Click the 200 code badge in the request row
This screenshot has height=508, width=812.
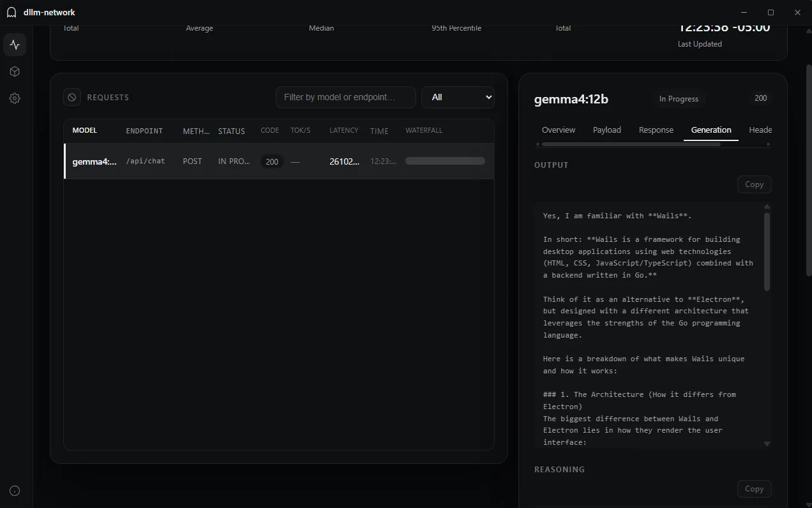[x=272, y=161]
